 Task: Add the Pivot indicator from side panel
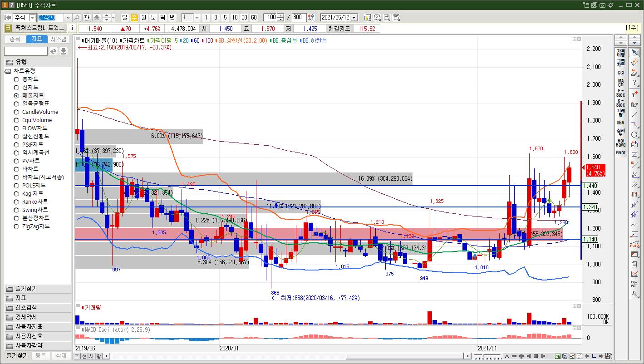pyautogui.click(x=620, y=152)
